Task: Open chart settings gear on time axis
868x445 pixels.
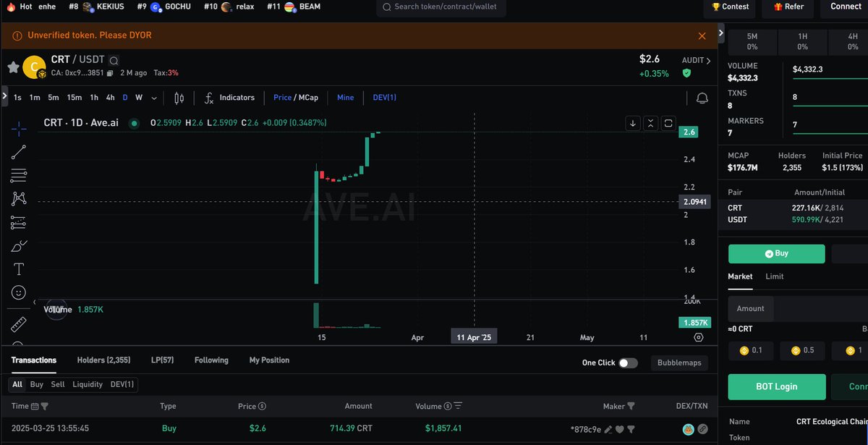Action: click(x=698, y=337)
